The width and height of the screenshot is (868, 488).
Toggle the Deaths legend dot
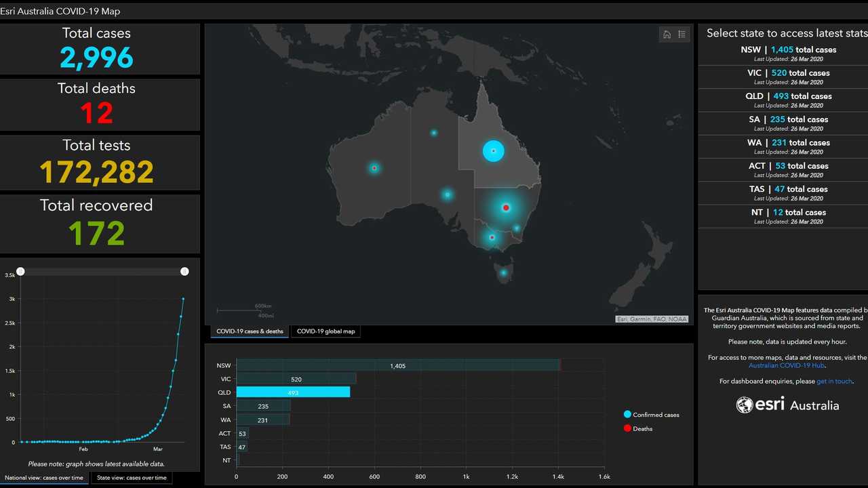pos(627,428)
